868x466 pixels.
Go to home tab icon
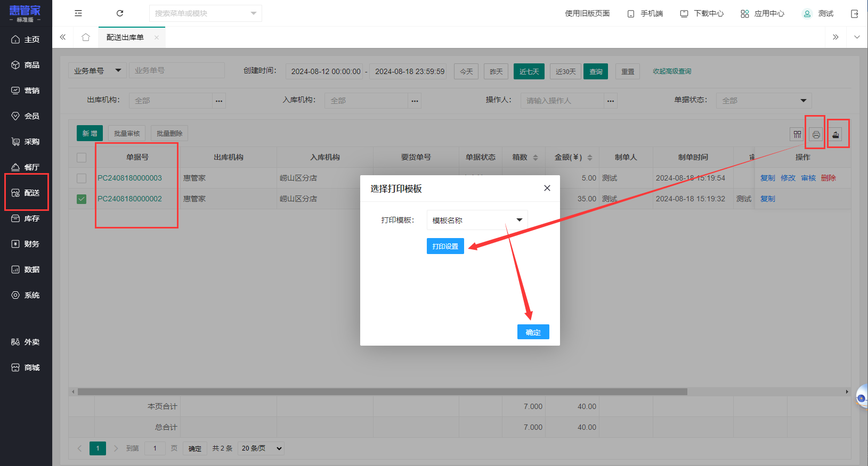[x=86, y=37]
